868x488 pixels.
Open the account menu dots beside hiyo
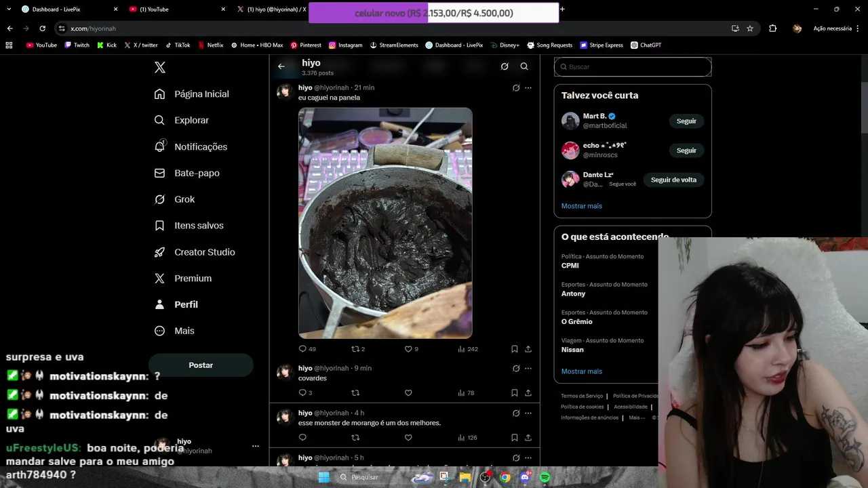coord(256,446)
